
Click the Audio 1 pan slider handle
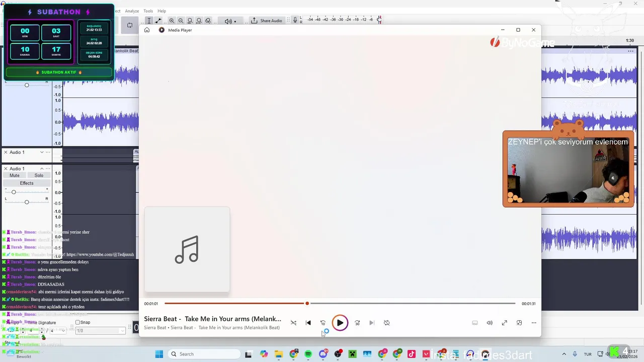coord(27,202)
